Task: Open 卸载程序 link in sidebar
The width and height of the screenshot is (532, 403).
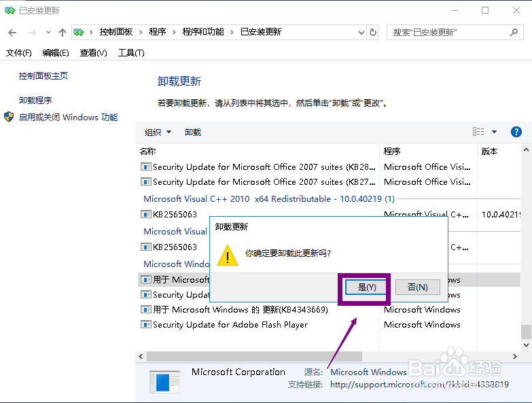Action: tap(35, 101)
